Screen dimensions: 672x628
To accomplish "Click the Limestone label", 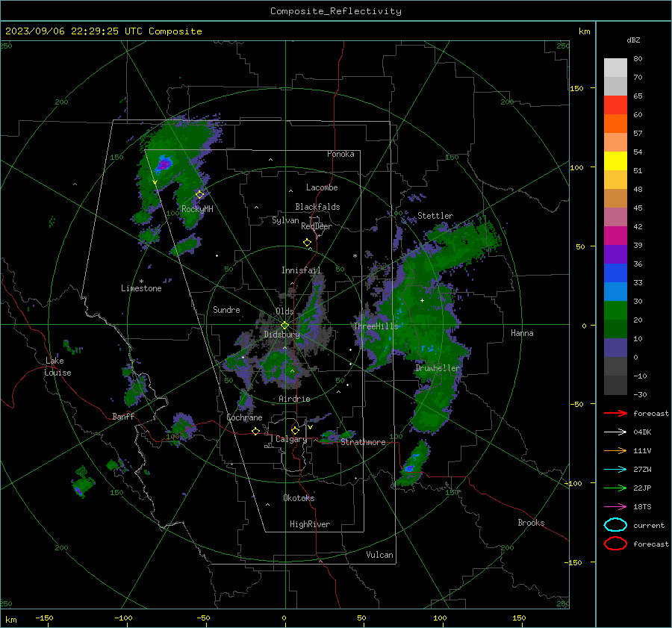I will pyautogui.click(x=141, y=288).
